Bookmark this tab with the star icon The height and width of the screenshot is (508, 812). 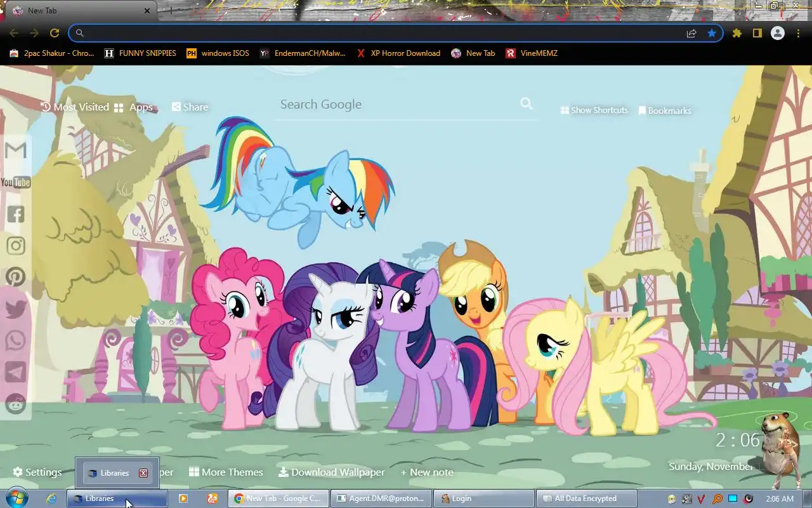pyautogui.click(x=712, y=33)
